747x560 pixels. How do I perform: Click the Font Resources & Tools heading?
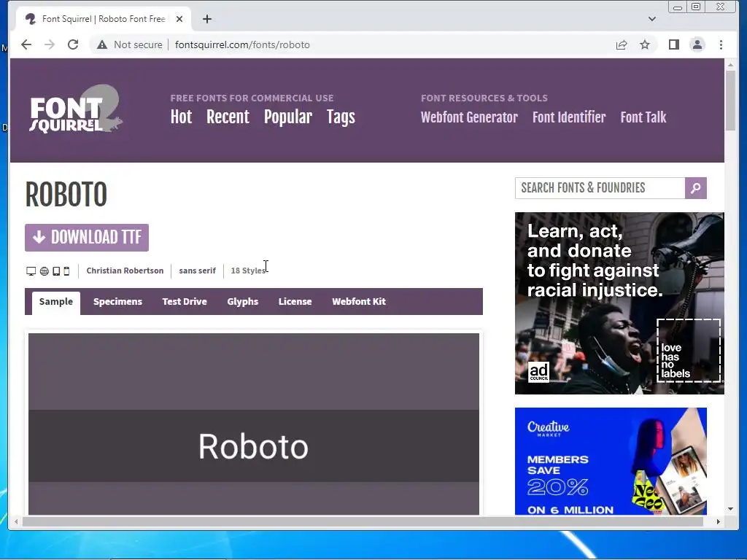(x=484, y=98)
